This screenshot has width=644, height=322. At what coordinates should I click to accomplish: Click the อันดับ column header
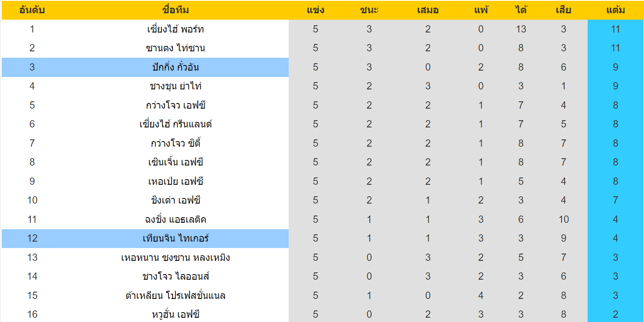click(x=32, y=10)
